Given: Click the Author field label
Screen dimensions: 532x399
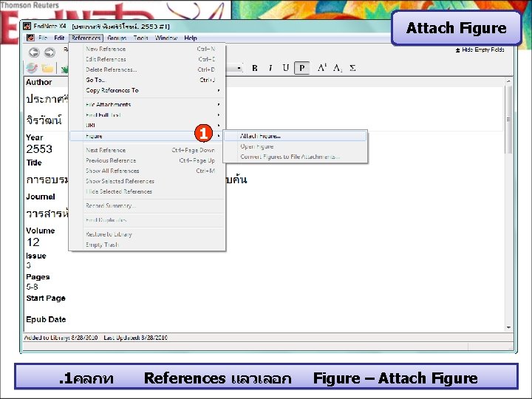Looking at the screenshot, I should coord(39,83).
